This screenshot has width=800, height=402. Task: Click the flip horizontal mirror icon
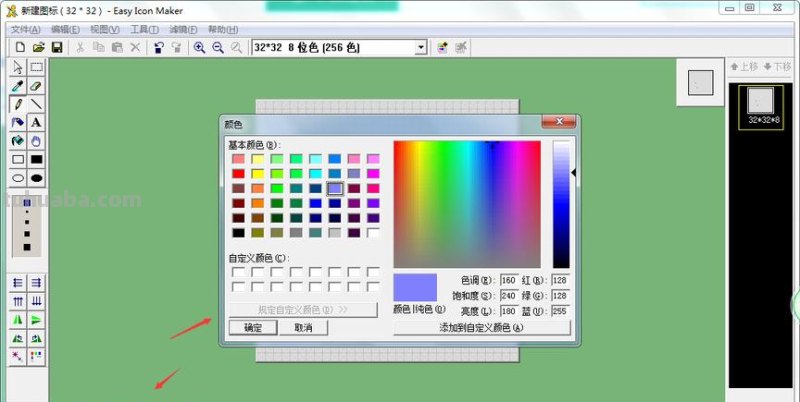(18, 320)
